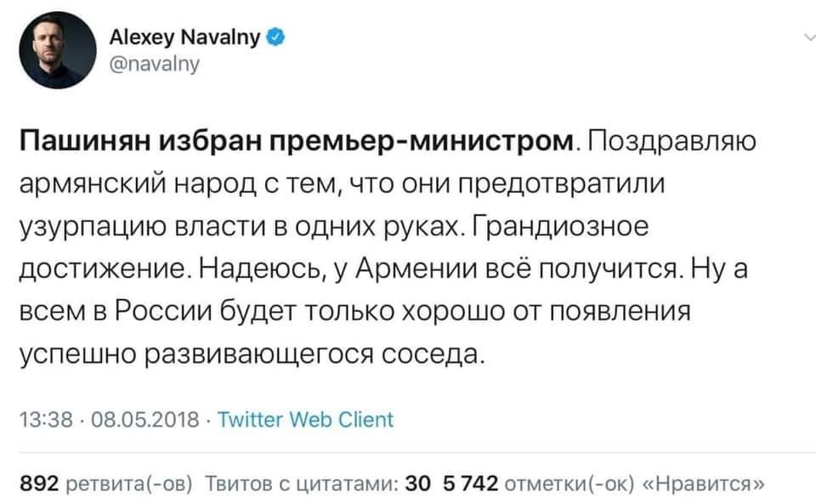The width and height of the screenshot is (816, 504).
Task: Show the 5 742 likes count
Action: [x=468, y=484]
